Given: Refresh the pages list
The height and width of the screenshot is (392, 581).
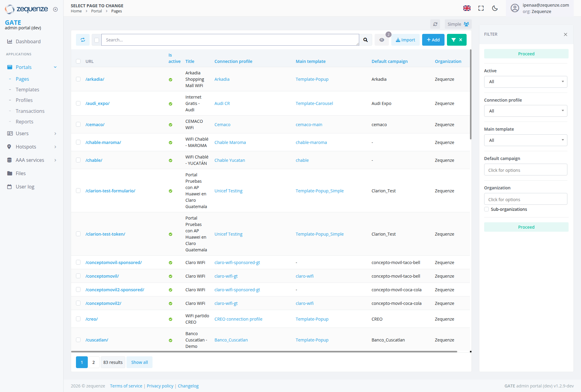Looking at the screenshot, I should (x=83, y=40).
